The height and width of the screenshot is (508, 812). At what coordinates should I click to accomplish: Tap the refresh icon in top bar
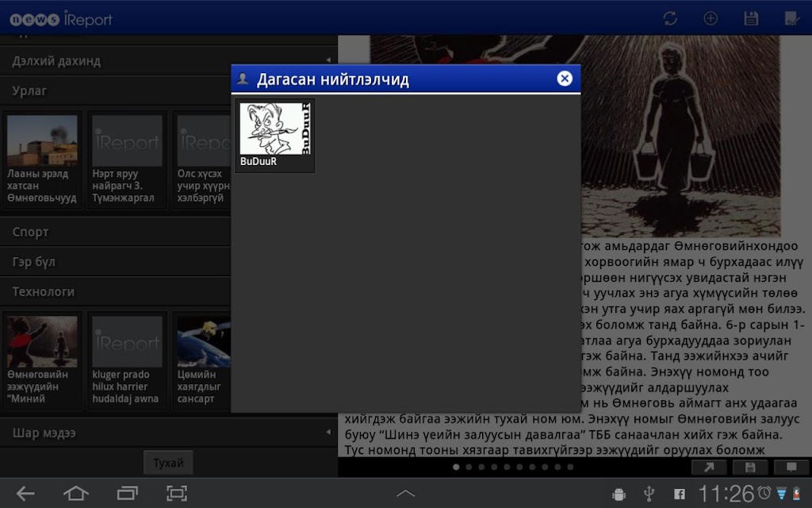coord(670,19)
